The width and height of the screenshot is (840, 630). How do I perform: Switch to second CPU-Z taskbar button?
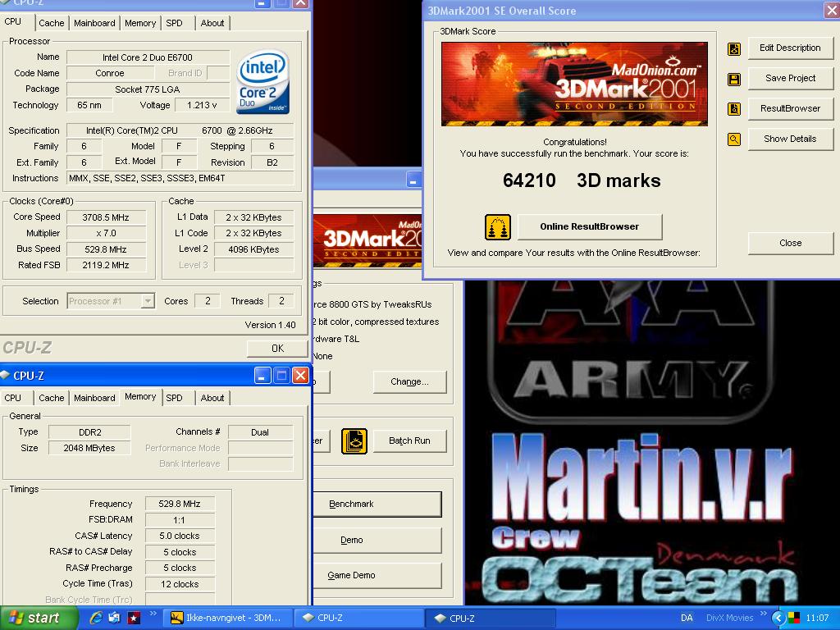pyautogui.click(x=491, y=619)
